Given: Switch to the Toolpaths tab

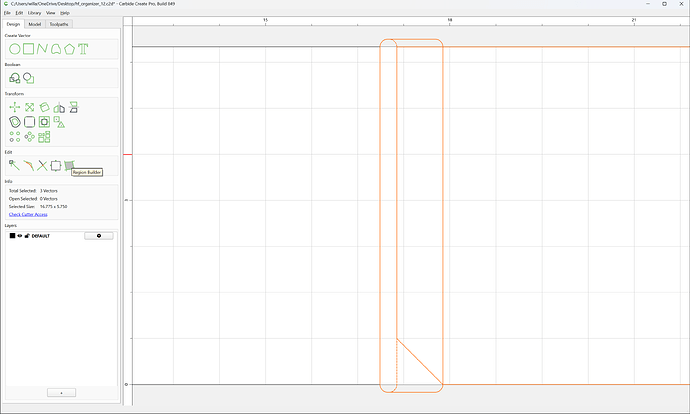Looking at the screenshot, I should coord(59,24).
